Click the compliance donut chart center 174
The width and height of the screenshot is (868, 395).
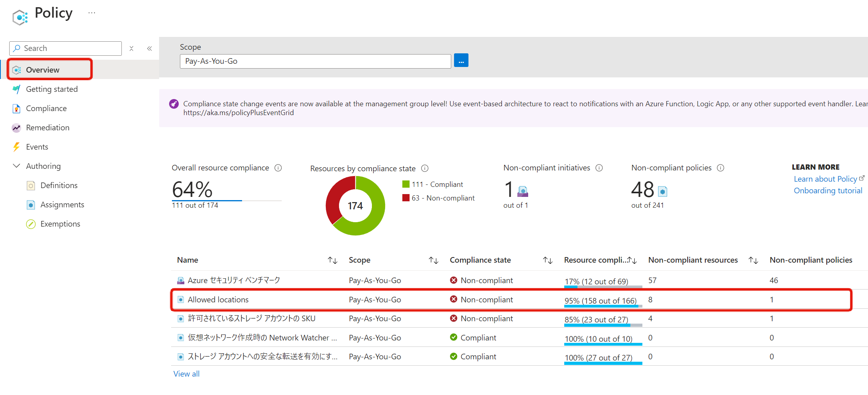[355, 206]
